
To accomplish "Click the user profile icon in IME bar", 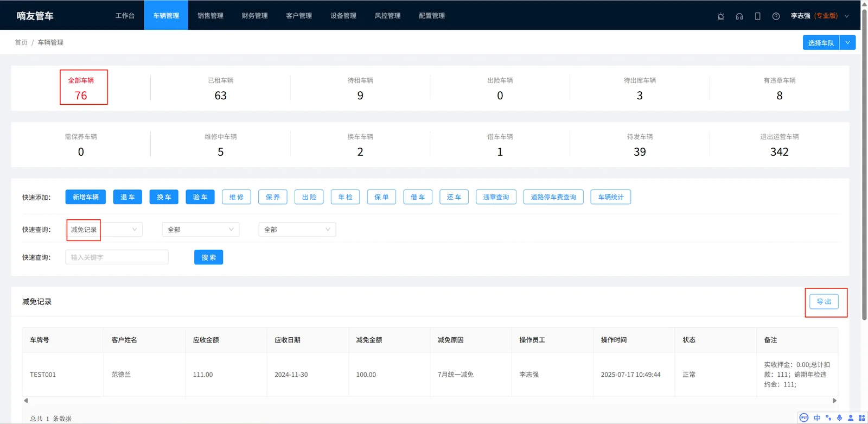I will point(851,417).
